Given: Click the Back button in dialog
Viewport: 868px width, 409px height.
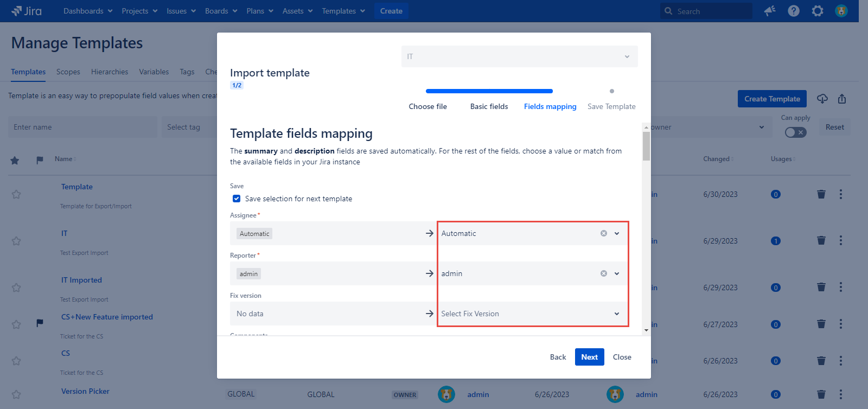Looking at the screenshot, I should (558, 357).
